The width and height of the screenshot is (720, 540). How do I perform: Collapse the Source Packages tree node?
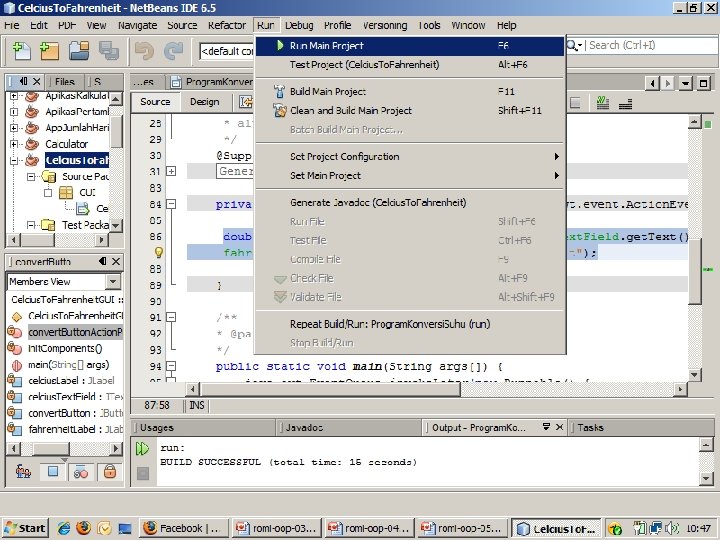click(31, 176)
